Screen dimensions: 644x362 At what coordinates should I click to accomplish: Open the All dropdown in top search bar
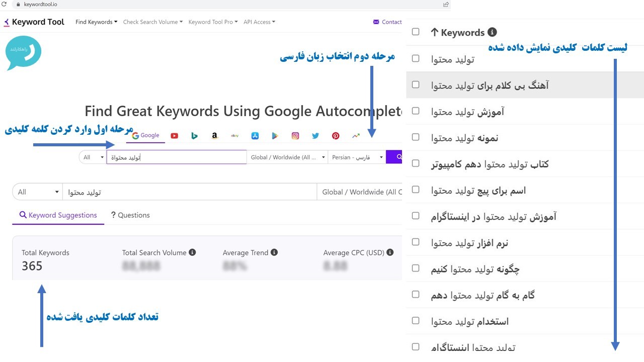click(x=93, y=157)
